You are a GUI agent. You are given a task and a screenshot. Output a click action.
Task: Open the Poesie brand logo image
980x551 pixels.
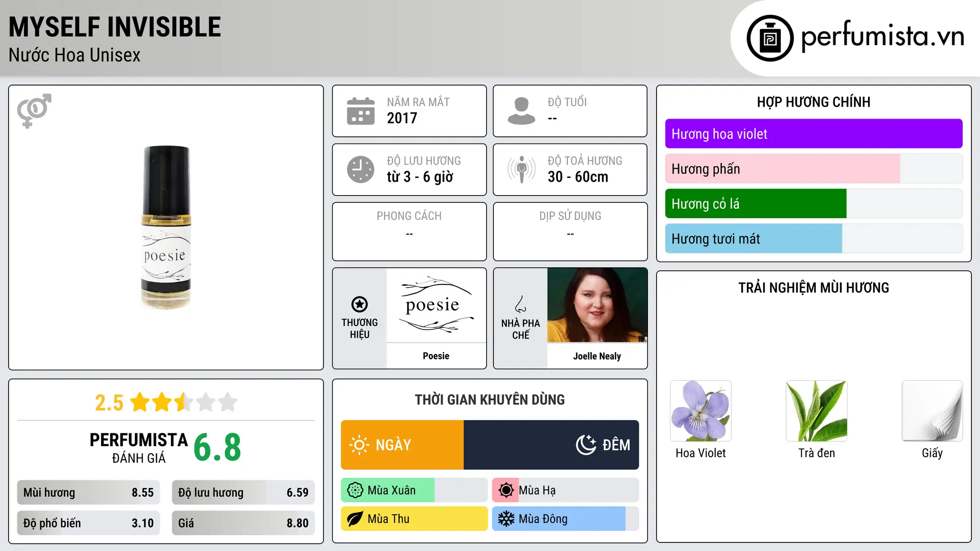click(x=436, y=305)
